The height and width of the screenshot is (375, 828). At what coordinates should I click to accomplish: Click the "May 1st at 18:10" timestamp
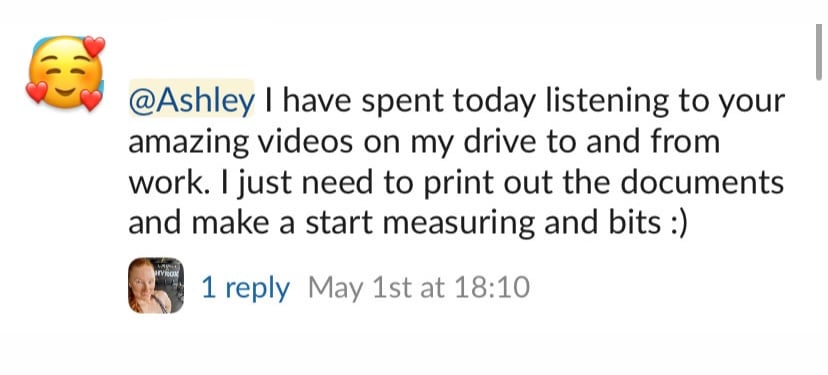(418, 288)
